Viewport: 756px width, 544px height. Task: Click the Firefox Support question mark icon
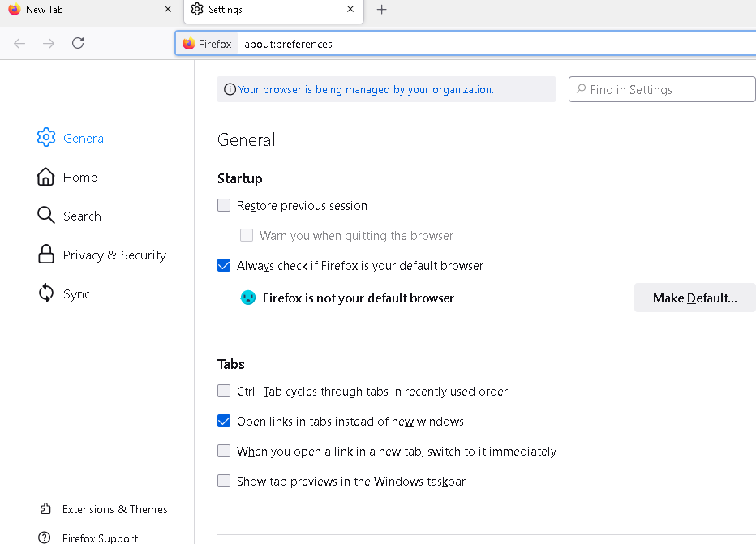click(x=45, y=538)
